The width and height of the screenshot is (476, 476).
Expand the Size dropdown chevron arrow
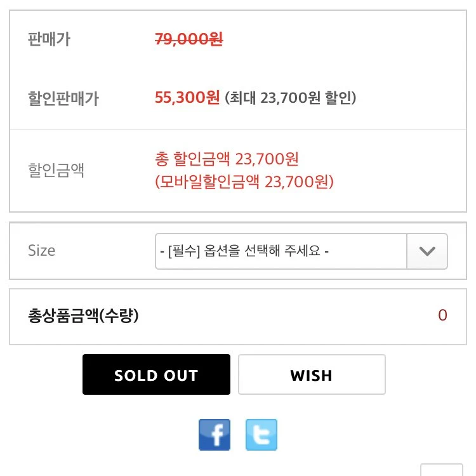tap(427, 251)
